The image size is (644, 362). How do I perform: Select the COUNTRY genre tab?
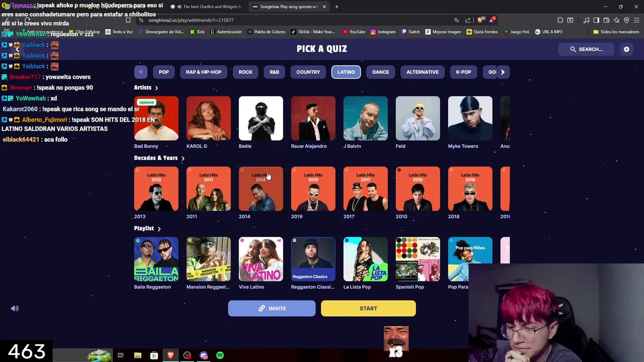tap(308, 72)
